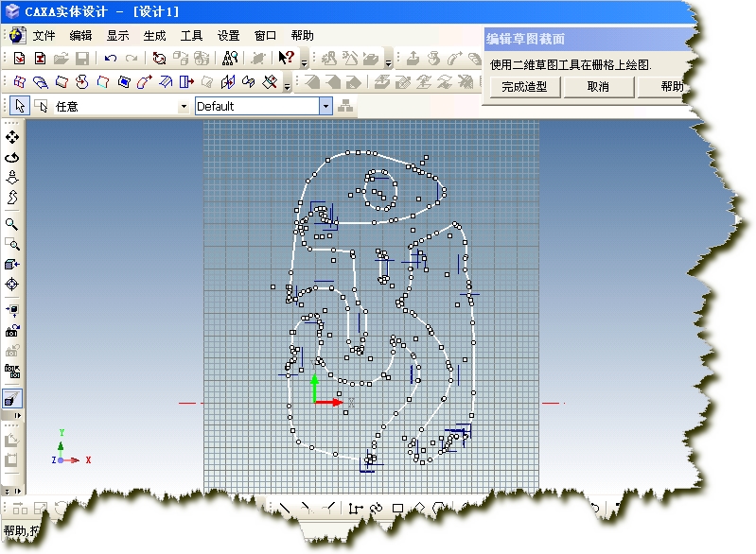756x554 pixels.
Task: Select the walk-through view tool
Action: 12,198
